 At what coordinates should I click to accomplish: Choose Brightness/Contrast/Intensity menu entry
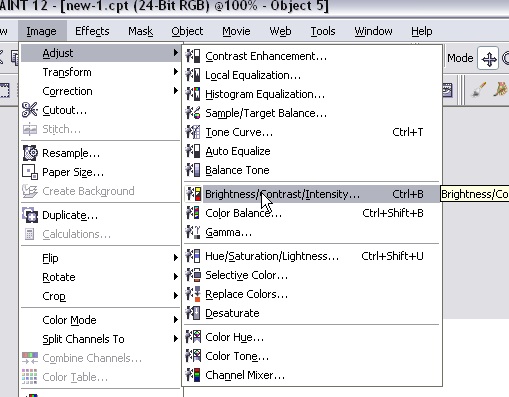click(312, 194)
